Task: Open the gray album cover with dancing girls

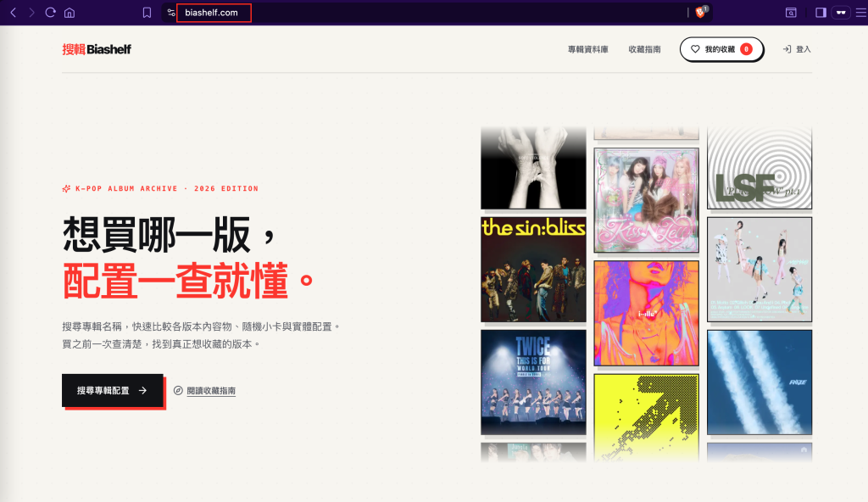Action: [759, 270]
